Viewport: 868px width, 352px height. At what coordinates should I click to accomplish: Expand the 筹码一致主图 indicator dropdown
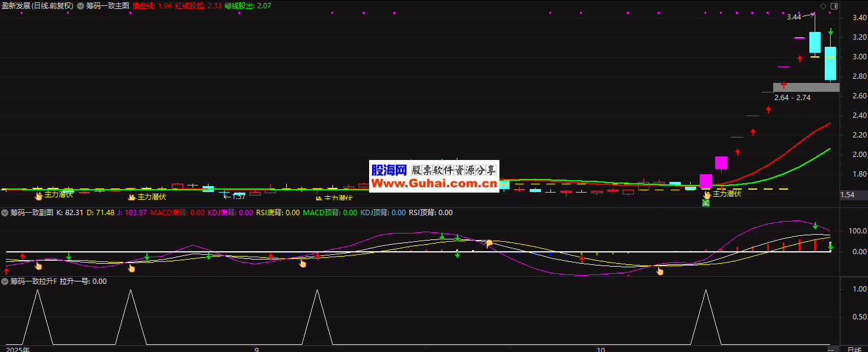(x=81, y=6)
